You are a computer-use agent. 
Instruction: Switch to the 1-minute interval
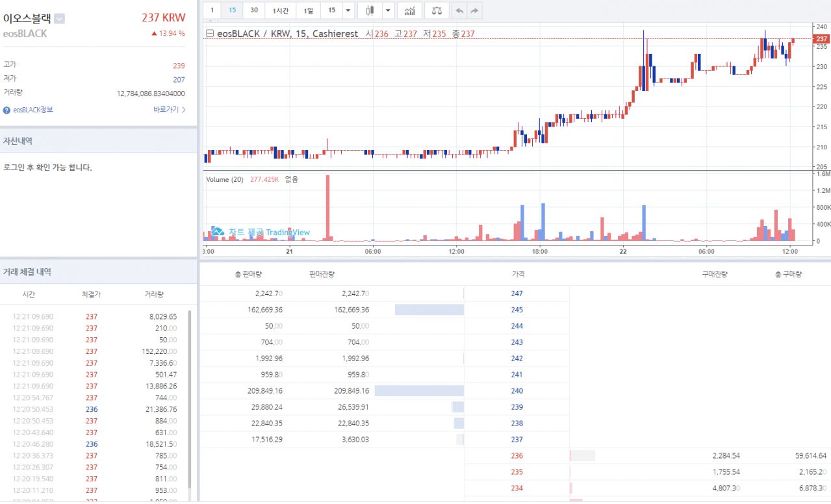(212, 10)
